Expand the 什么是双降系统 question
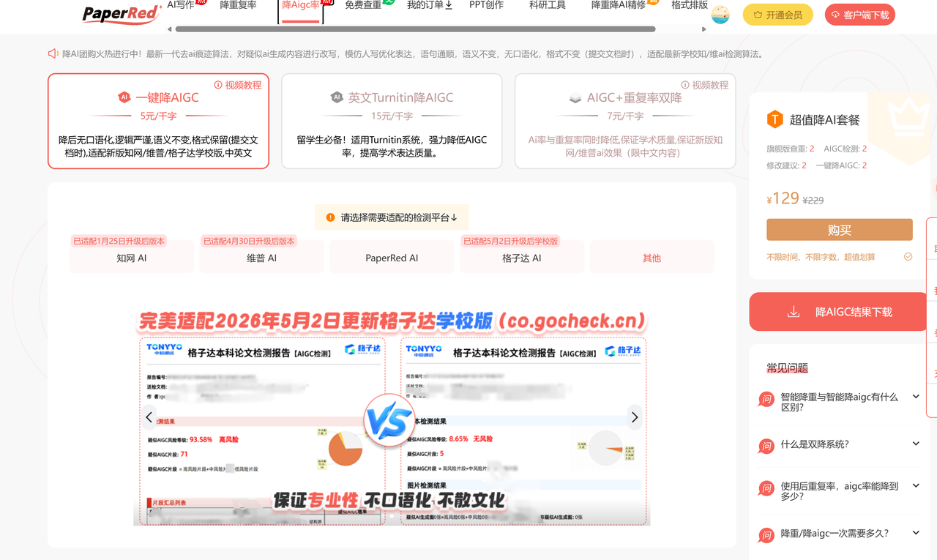The width and height of the screenshot is (937, 560). tap(839, 444)
